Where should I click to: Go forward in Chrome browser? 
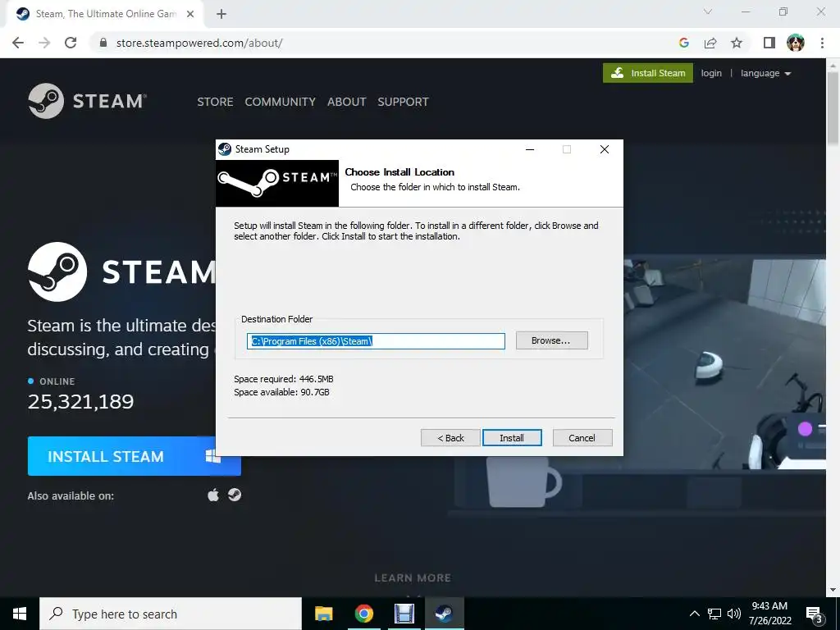[44, 43]
